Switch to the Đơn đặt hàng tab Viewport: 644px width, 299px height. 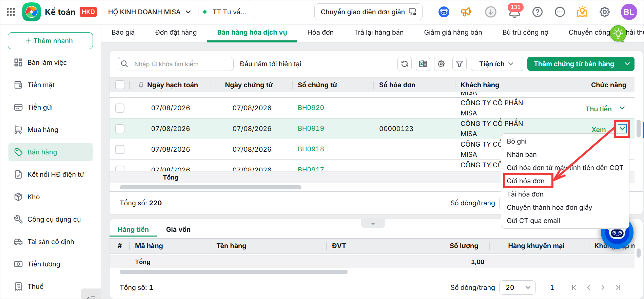point(176,32)
